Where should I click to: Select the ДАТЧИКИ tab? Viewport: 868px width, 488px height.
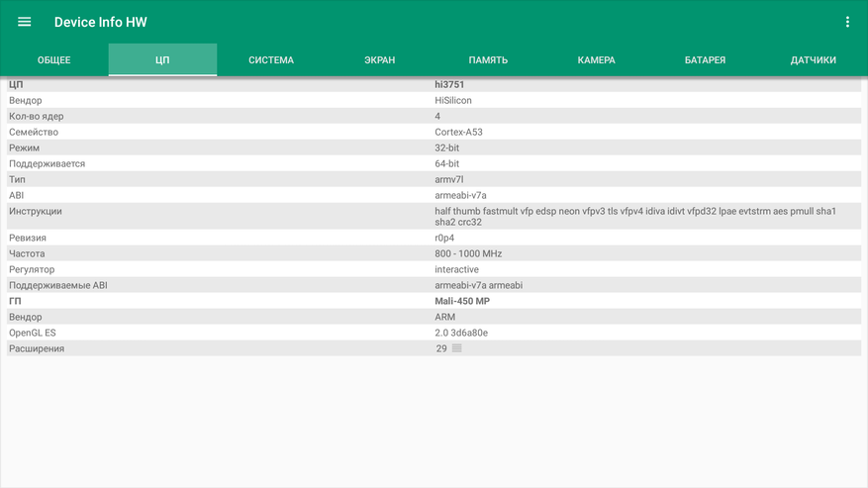[814, 59]
